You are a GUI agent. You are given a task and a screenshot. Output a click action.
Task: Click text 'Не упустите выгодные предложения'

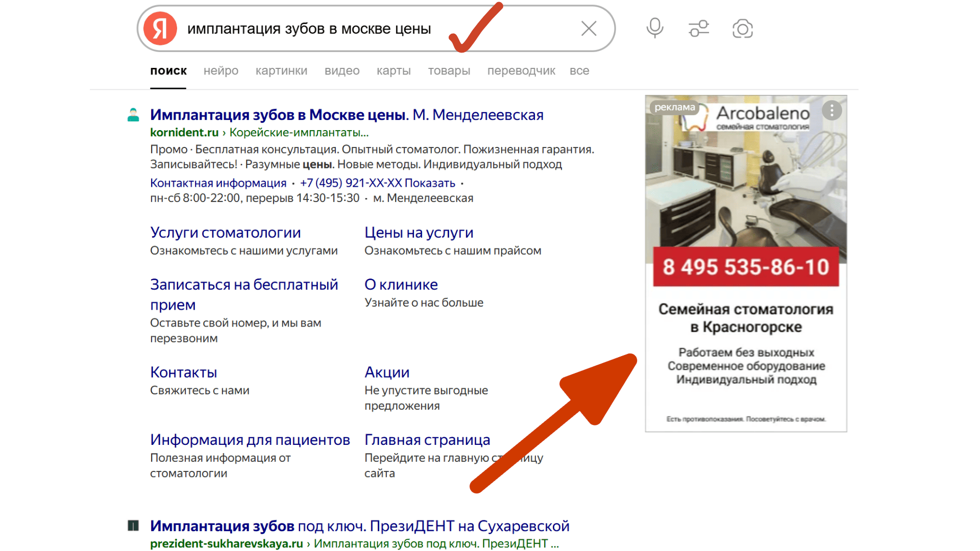pos(426,398)
